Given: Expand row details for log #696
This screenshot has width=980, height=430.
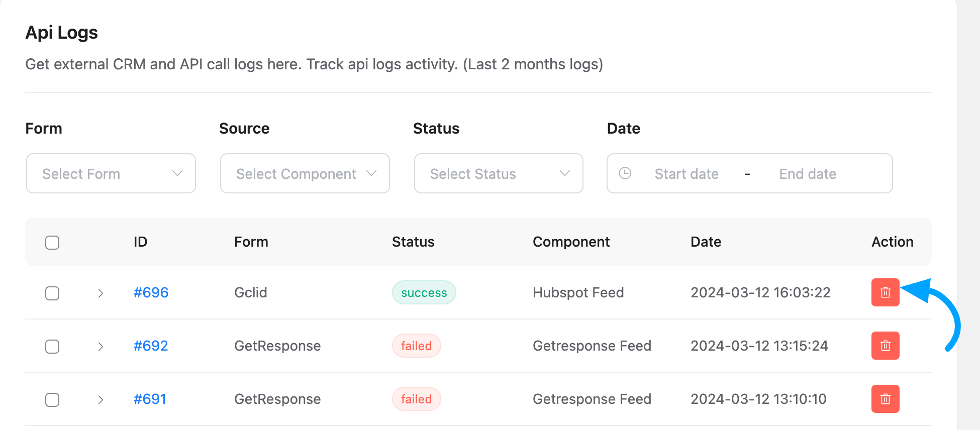Looking at the screenshot, I should 101,293.
